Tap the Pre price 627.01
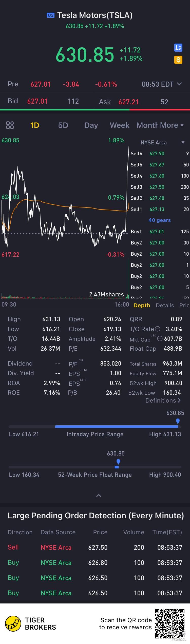This screenshot has height=644, width=190. pos(41,84)
